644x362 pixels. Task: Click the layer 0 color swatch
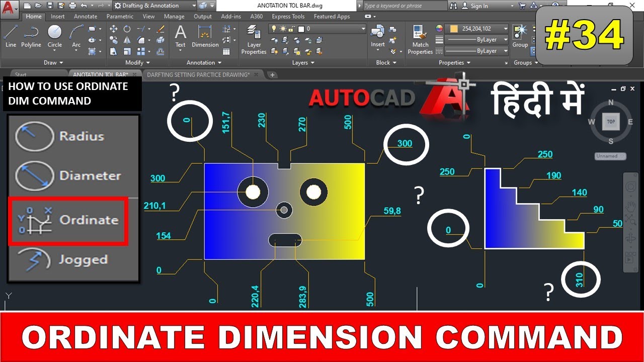[301, 29]
